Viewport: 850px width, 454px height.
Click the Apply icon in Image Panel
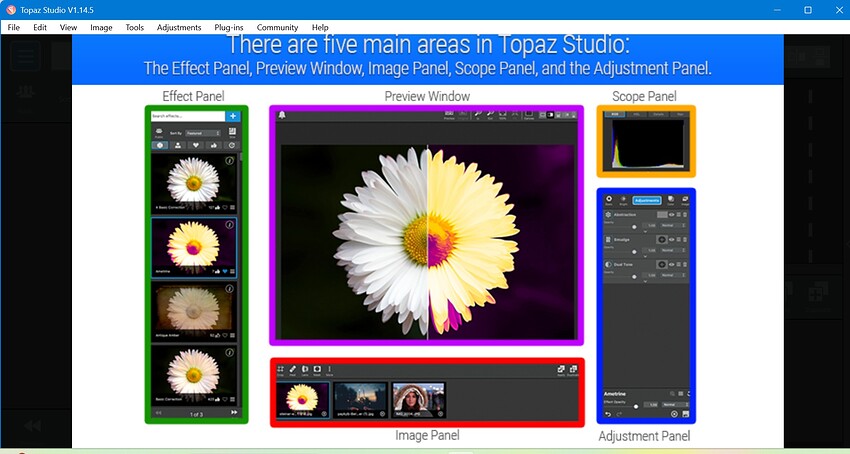coord(561,369)
